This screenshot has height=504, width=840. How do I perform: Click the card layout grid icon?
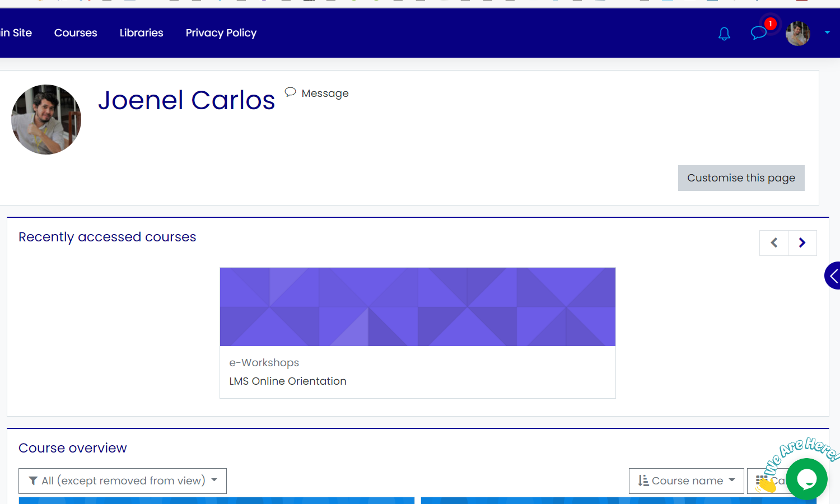[763, 480]
